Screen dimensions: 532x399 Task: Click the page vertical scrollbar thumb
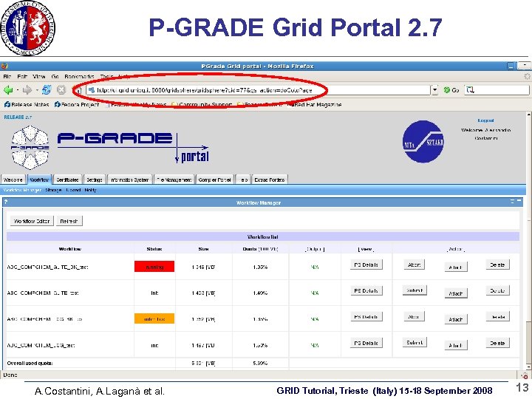(x=529, y=341)
